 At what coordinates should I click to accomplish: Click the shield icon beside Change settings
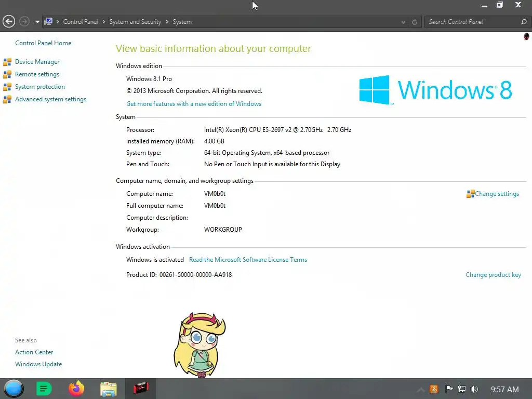[x=470, y=194]
